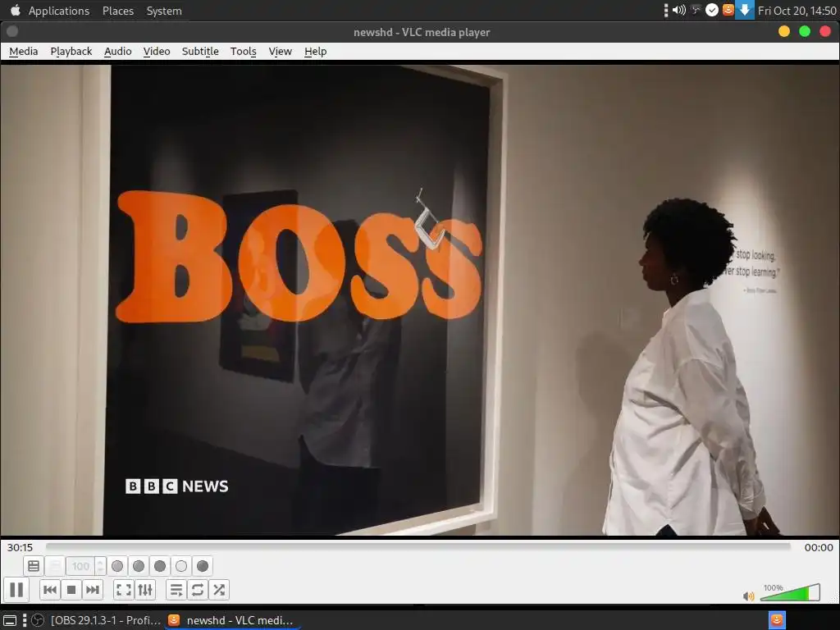This screenshot has height=630, width=840.
Task: Click the Apple logo icon in top panel
Action: 15,10
